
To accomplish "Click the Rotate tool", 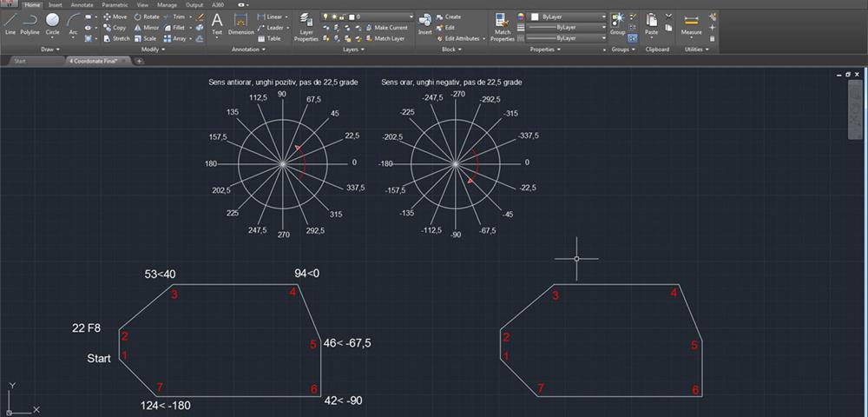I will pos(147,17).
